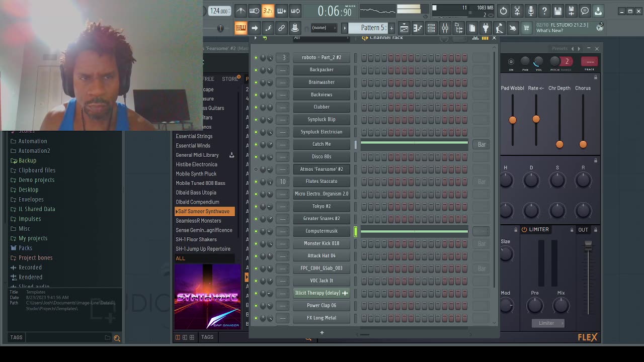Mute the Catch Me channel
644x362 pixels.
256,144
